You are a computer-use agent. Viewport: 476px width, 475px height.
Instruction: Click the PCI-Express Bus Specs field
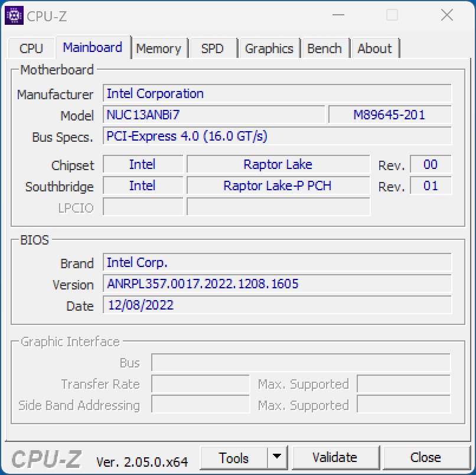click(277, 136)
